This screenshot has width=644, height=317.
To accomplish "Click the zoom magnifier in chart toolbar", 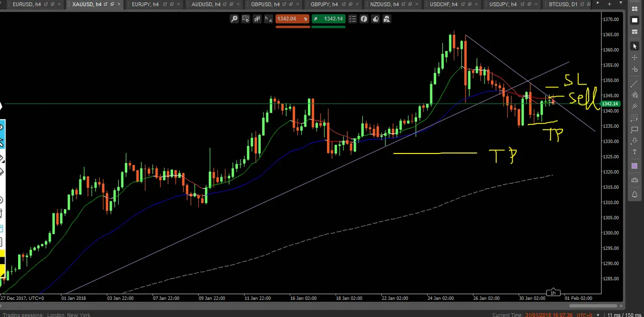I will click(x=234, y=19).
